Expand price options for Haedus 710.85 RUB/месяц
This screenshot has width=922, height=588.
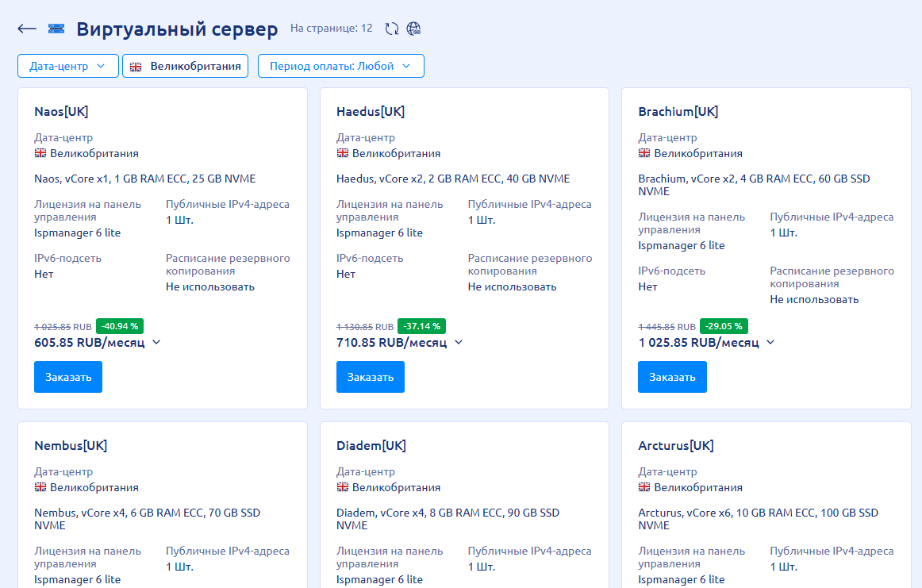click(x=459, y=342)
